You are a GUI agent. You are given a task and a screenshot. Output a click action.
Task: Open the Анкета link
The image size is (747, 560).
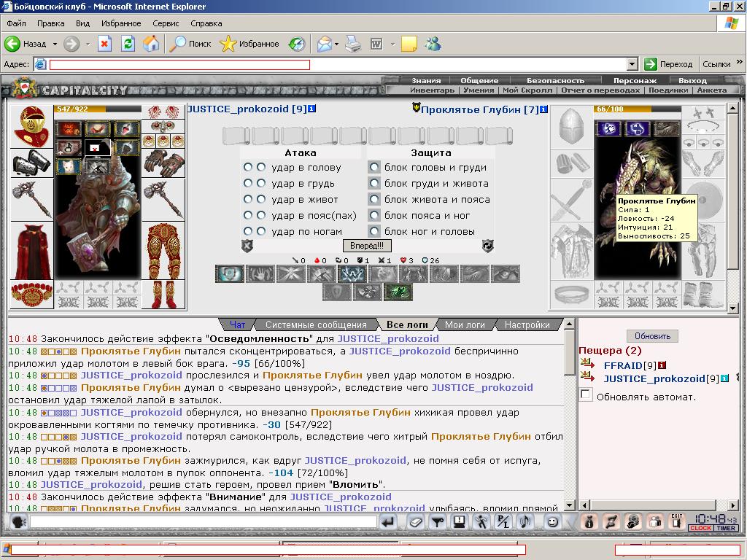pyautogui.click(x=712, y=90)
